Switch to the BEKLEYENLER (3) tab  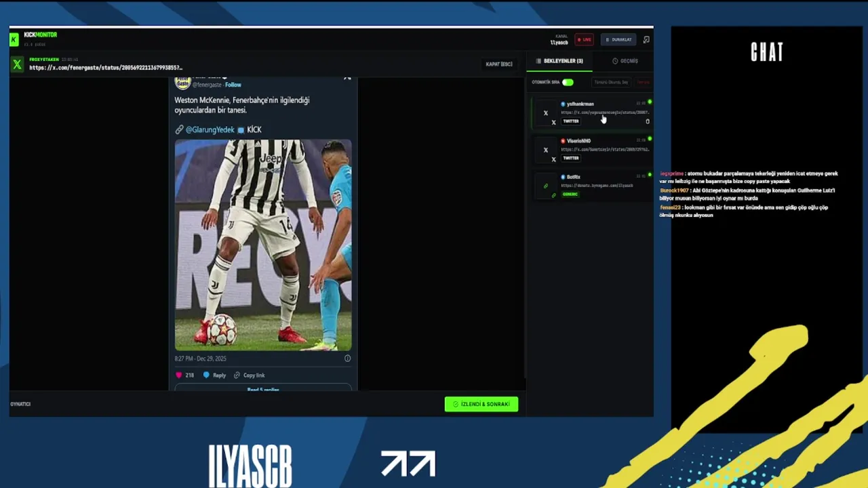click(x=559, y=61)
